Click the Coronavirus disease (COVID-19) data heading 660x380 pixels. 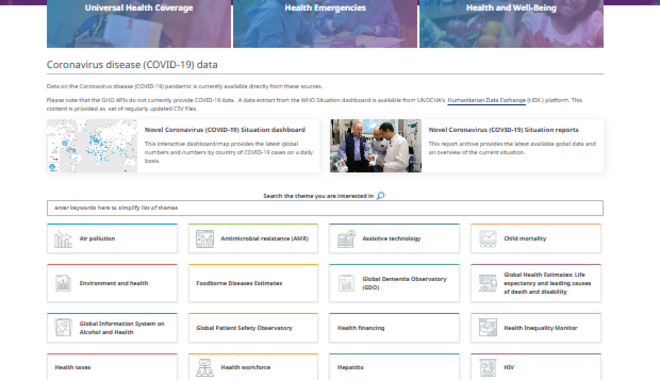[132, 65]
